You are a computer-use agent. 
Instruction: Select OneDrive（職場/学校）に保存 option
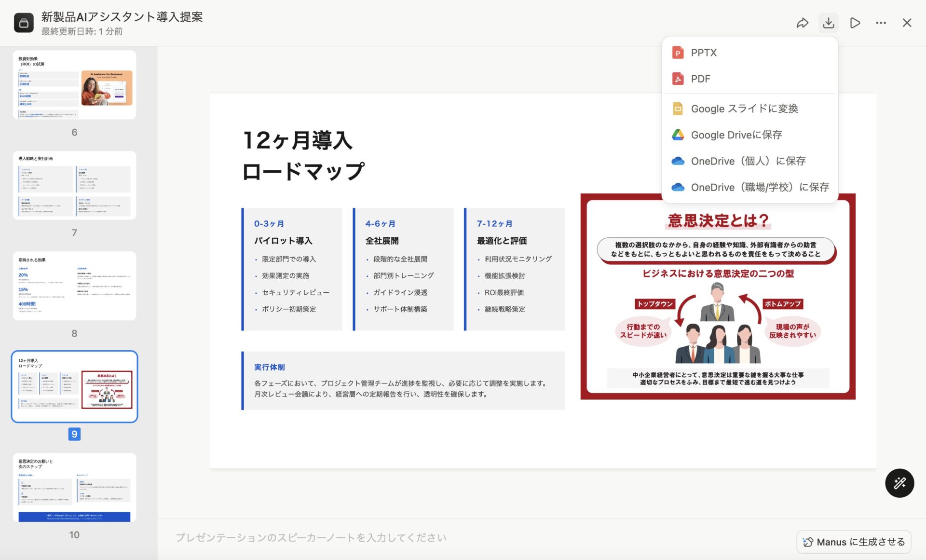759,187
